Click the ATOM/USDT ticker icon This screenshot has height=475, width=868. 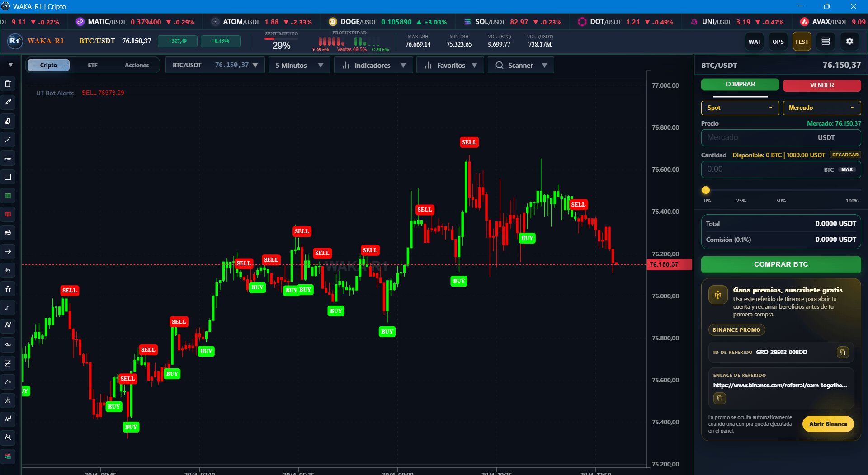point(215,22)
